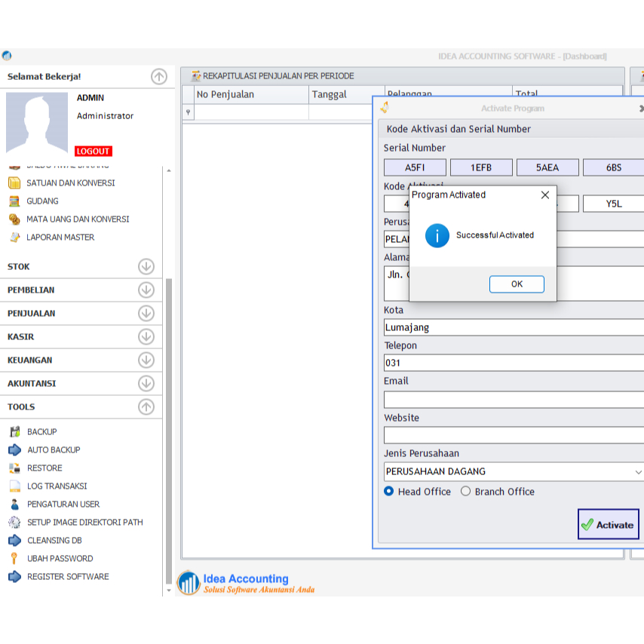Click the empty Email input field
The width and height of the screenshot is (644, 644).
[x=514, y=399]
